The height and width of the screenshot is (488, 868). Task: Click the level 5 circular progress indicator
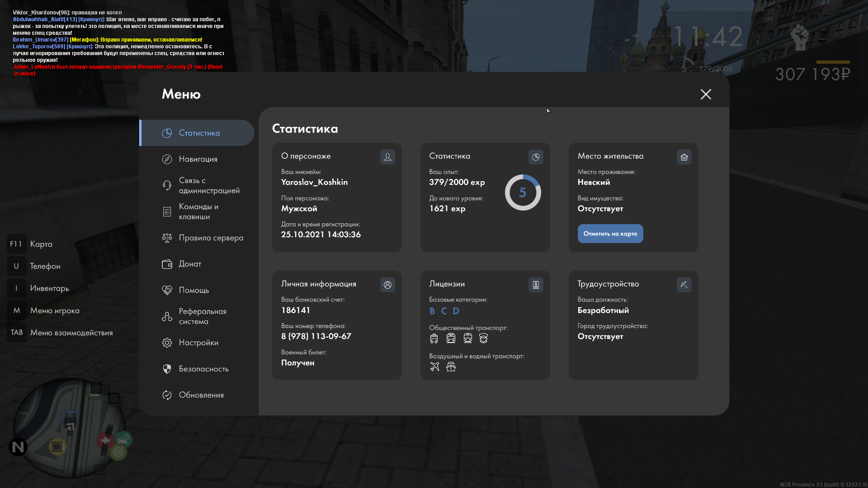coord(523,193)
